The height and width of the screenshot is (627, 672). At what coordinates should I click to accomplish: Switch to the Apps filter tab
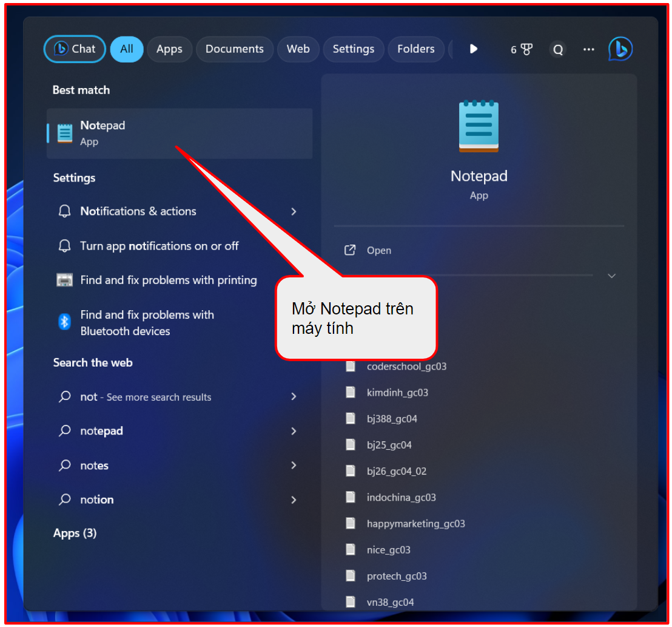169,49
